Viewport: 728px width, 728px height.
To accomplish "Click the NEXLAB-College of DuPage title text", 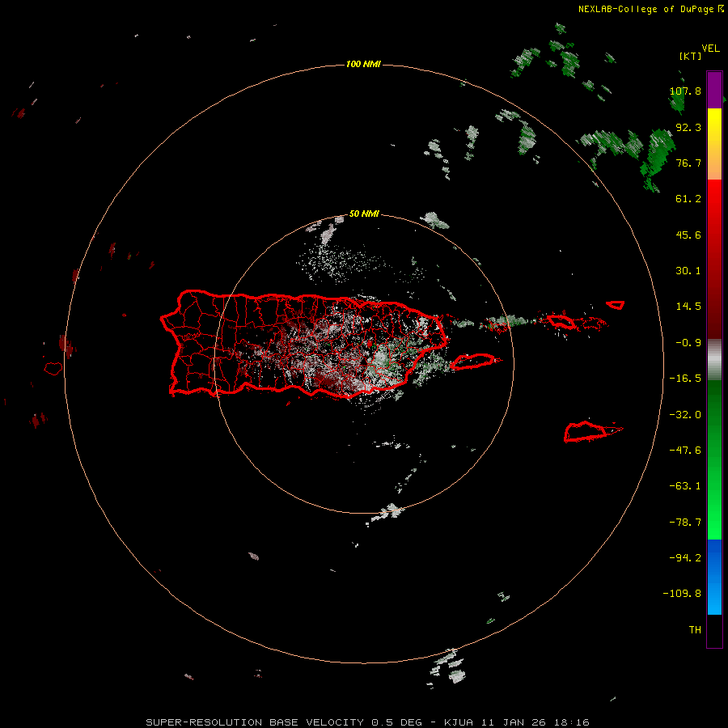I will tap(645, 9).
